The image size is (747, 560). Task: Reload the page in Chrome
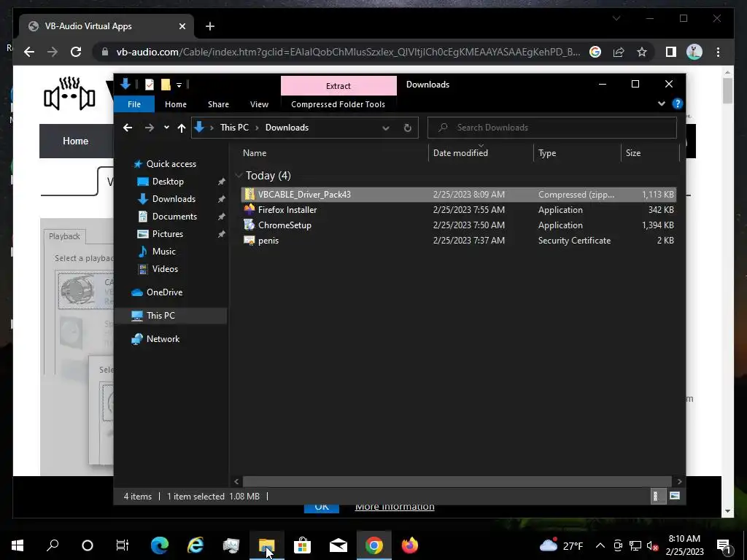point(76,52)
